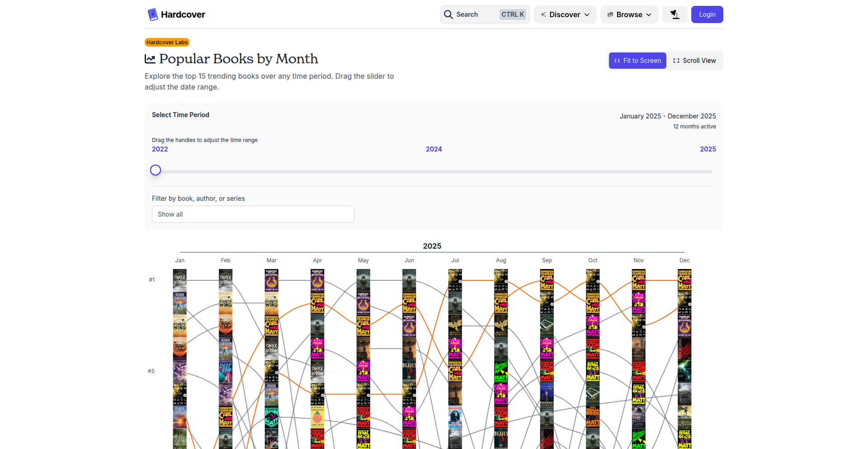Expand the Browse menu chevron

point(649,15)
